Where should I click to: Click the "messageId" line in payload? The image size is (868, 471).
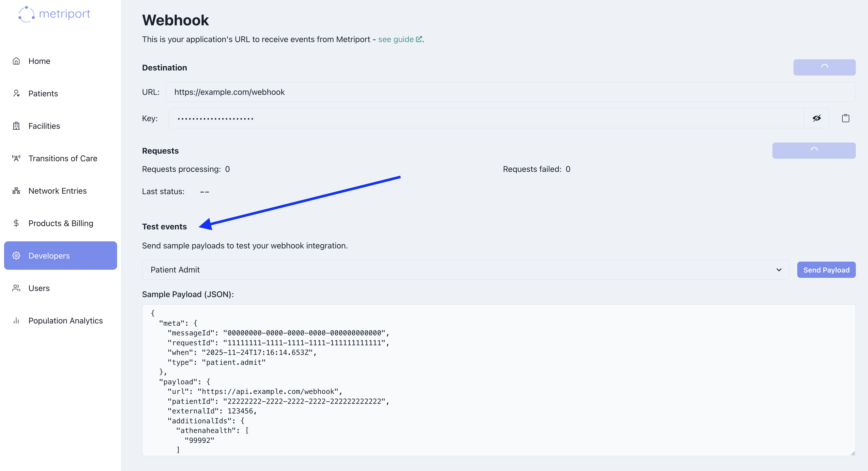click(278, 333)
